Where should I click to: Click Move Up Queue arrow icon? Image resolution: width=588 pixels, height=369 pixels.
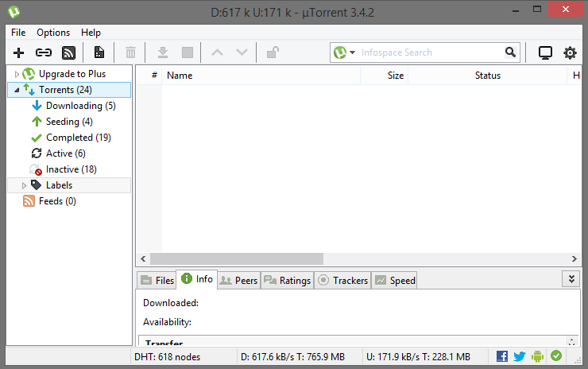[x=218, y=52]
